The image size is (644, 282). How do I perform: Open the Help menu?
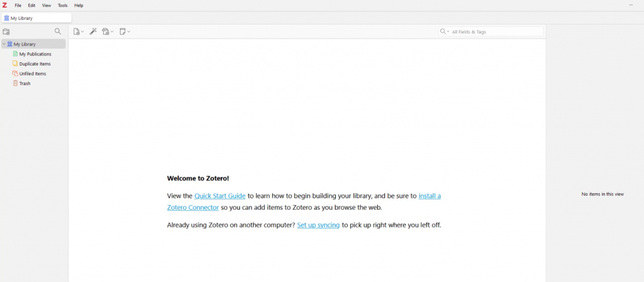click(79, 5)
